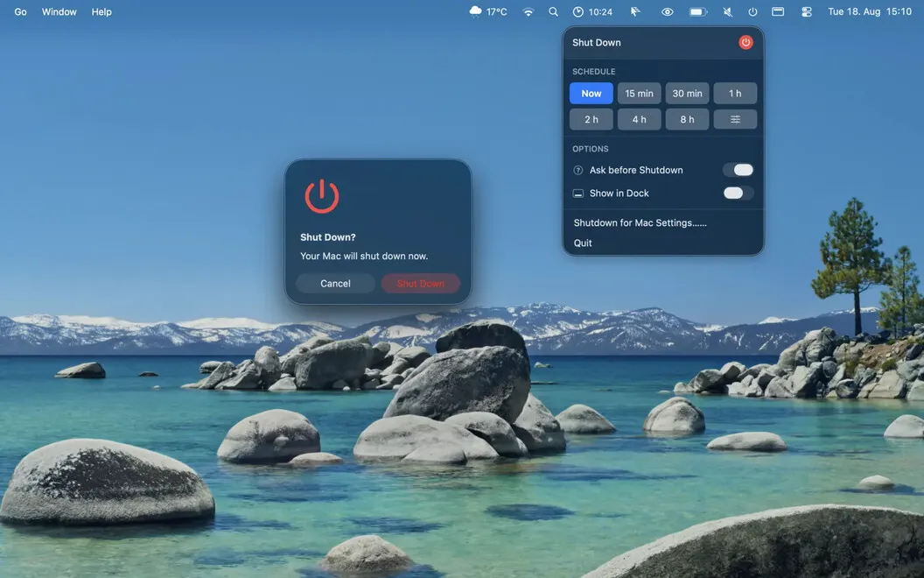Viewport: 924px width, 578px height.
Task: Open the Wi-Fi status menu
Action: [x=528, y=11]
